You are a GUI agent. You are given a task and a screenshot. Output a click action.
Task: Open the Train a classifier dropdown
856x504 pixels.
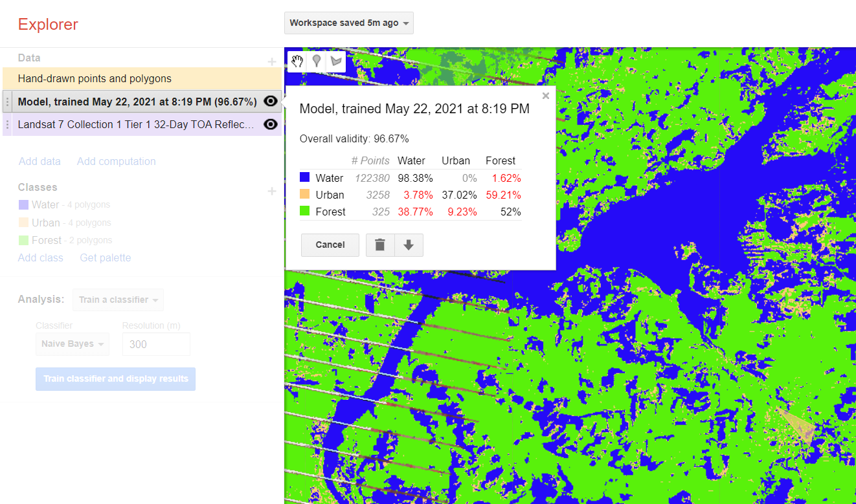click(118, 300)
